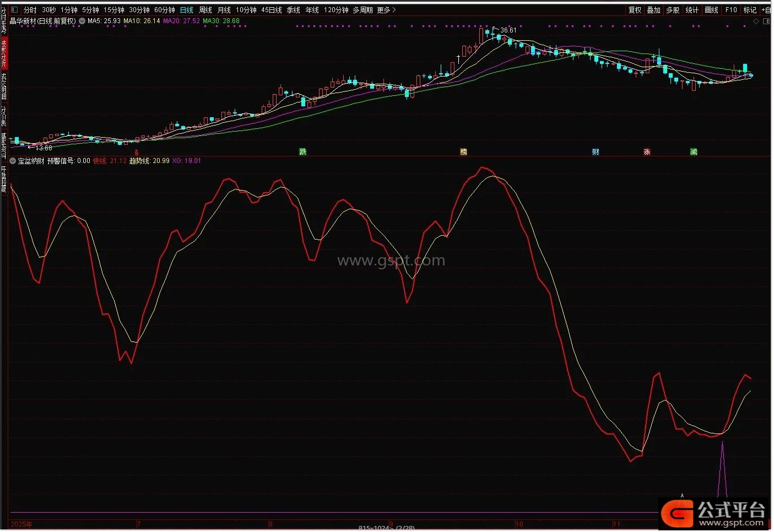The height and width of the screenshot is (532, 774).
Task: Toggle the left panel icon beside 分时
Action: (x=14, y=10)
